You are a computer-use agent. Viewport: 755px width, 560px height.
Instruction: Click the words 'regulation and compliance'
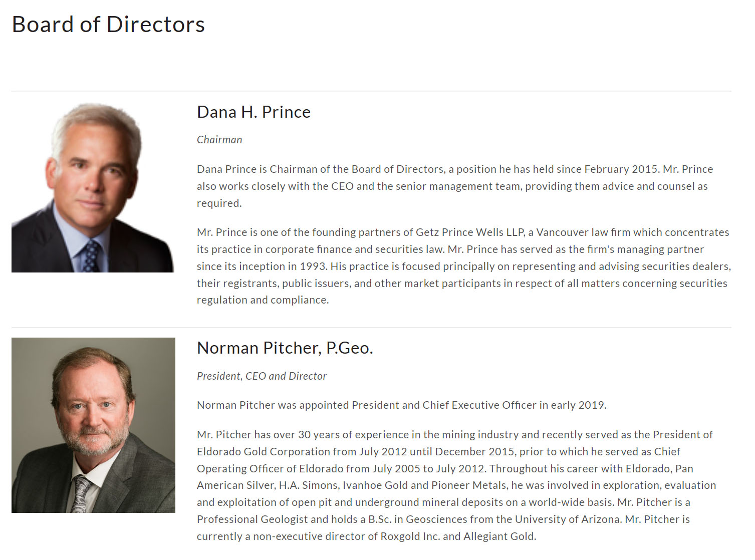(x=262, y=300)
